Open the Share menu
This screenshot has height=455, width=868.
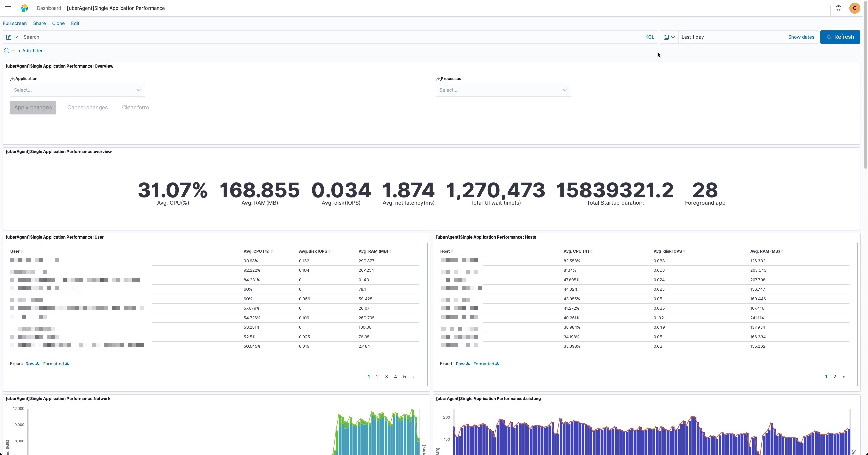(39, 23)
